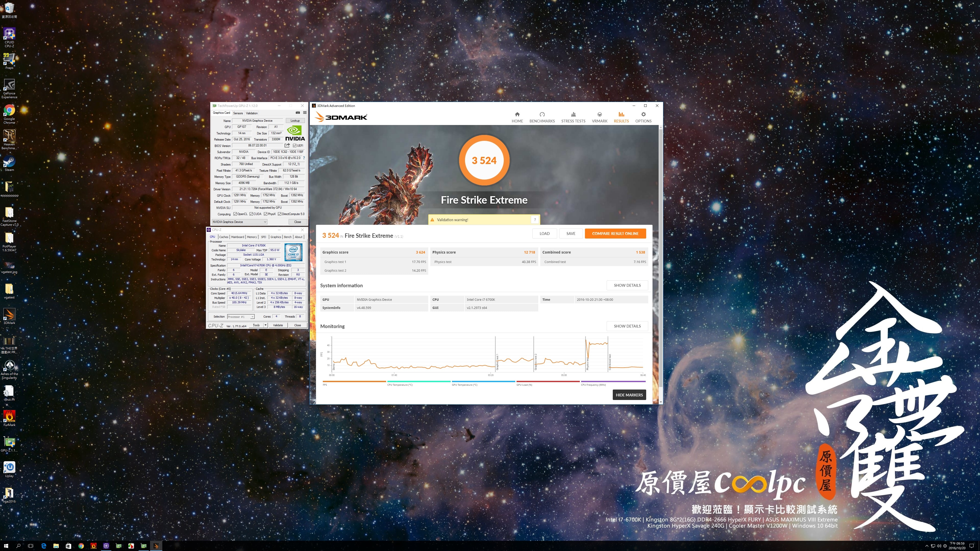
Task: Expand the Tools dropdown arrow in CPU-Z
Action: [265, 325]
